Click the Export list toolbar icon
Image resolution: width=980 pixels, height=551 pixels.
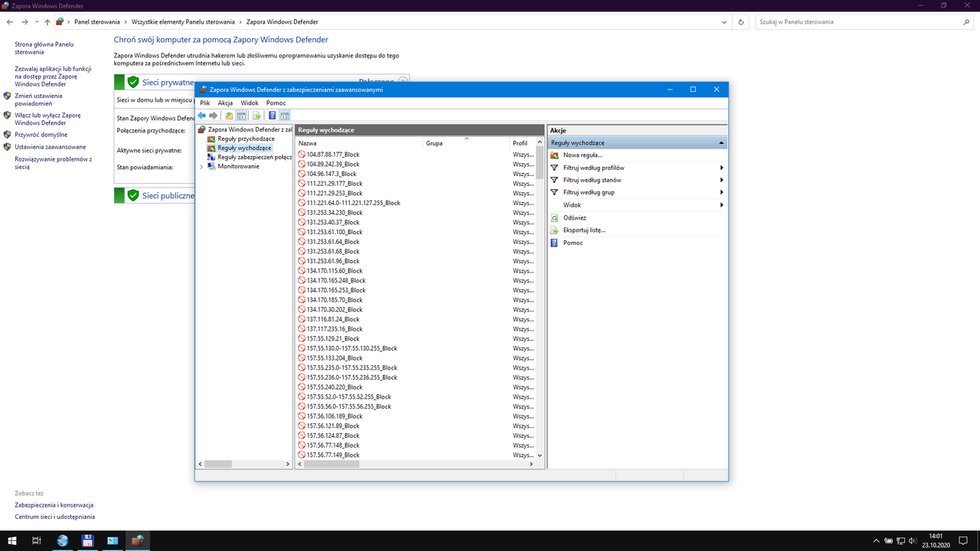click(257, 116)
